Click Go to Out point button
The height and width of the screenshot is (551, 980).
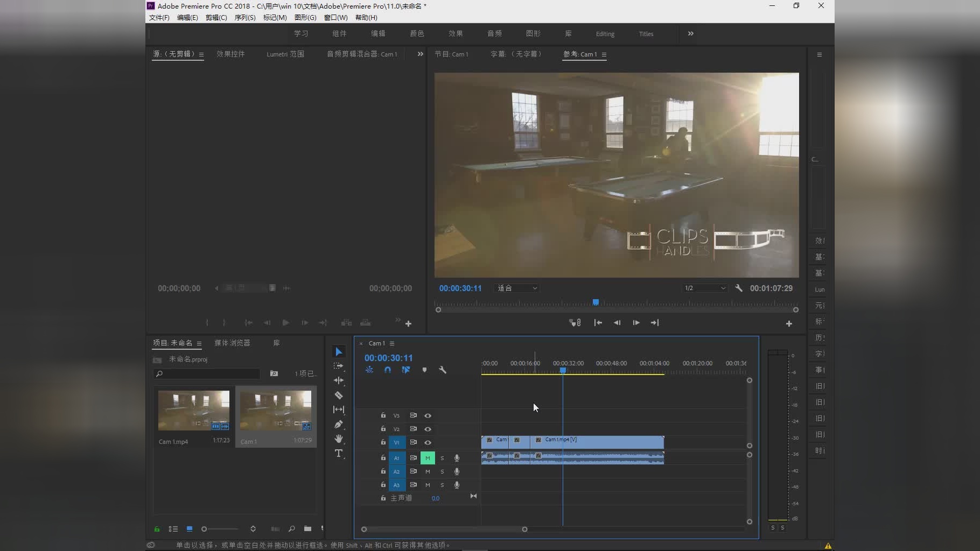coord(655,323)
